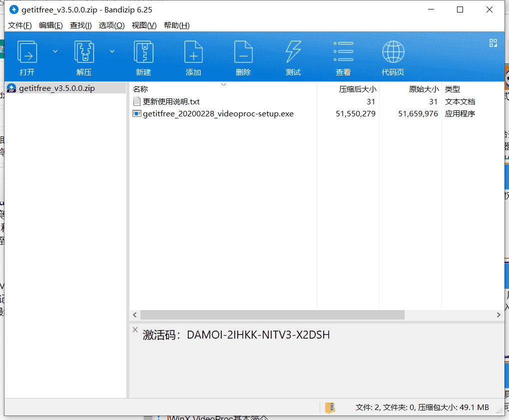Maximize the Bandizip window

(460, 9)
